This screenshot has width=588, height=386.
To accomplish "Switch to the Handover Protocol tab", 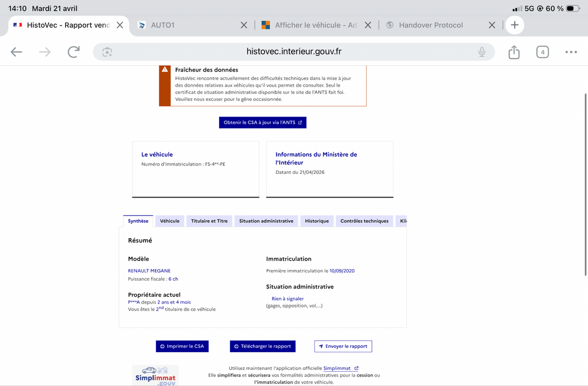I will click(431, 25).
